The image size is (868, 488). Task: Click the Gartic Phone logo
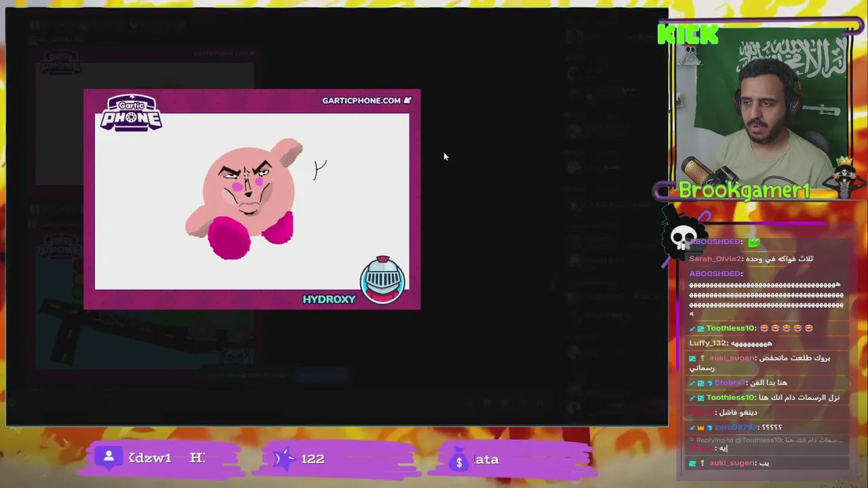(131, 113)
